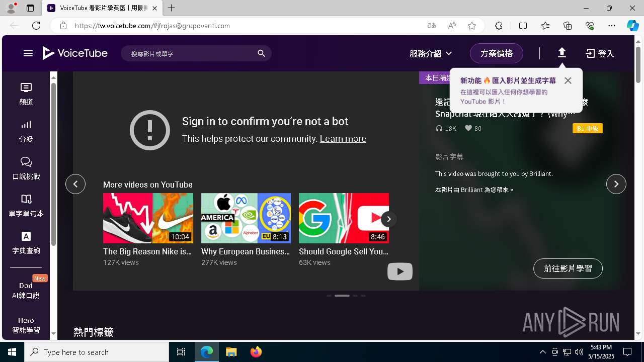Click The Big Reason Nike is... title
The height and width of the screenshot is (362, 644).
(x=147, y=251)
